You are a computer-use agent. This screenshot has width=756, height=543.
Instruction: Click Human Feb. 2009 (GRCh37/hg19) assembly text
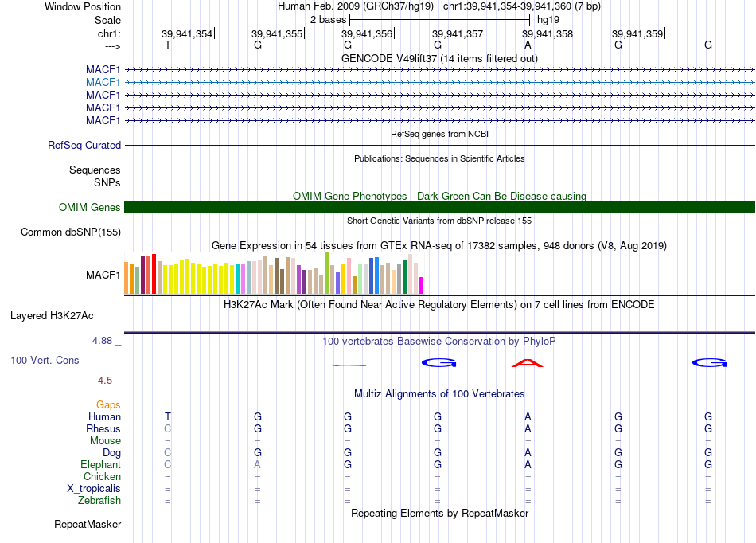point(356,6)
